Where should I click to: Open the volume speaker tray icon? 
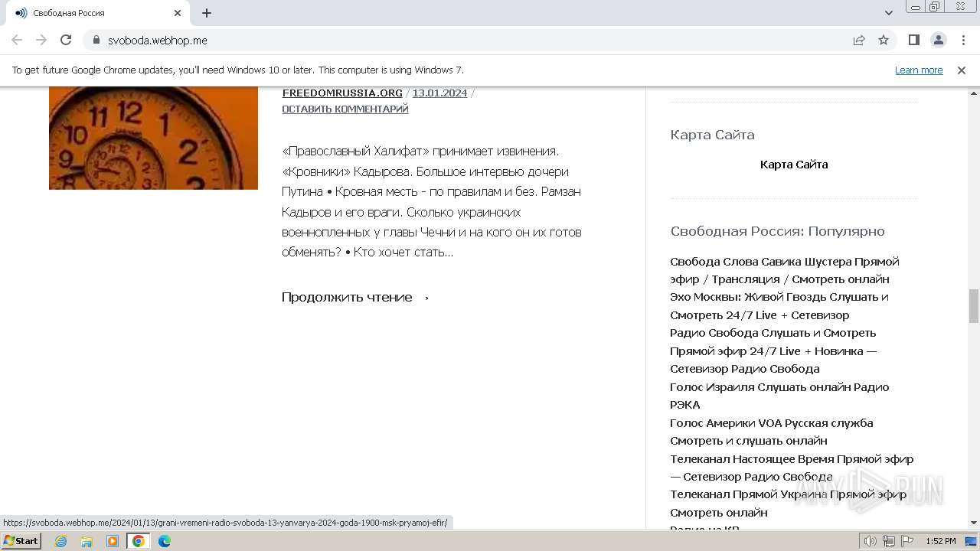[x=871, y=541]
